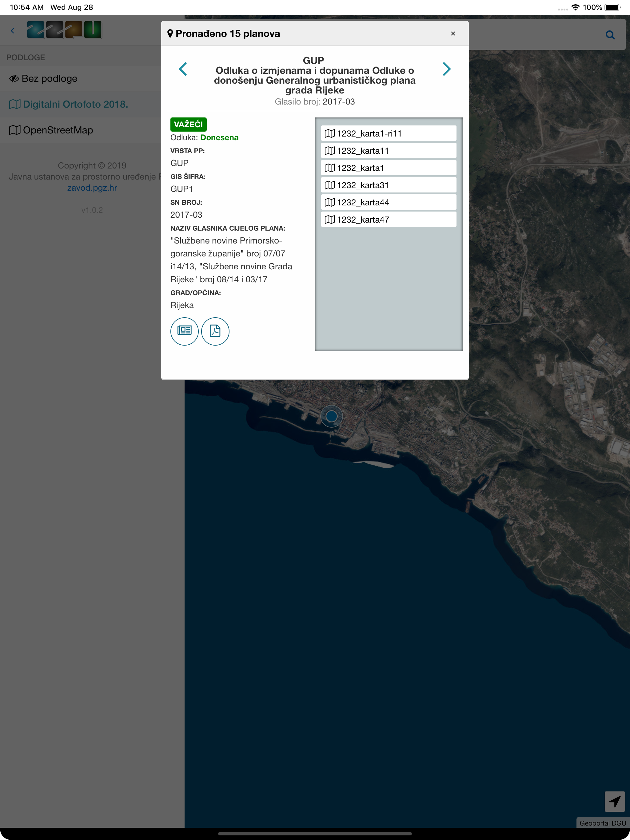Go to the next plan with right chevron
The height and width of the screenshot is (840, 630).
click(446, 69)
